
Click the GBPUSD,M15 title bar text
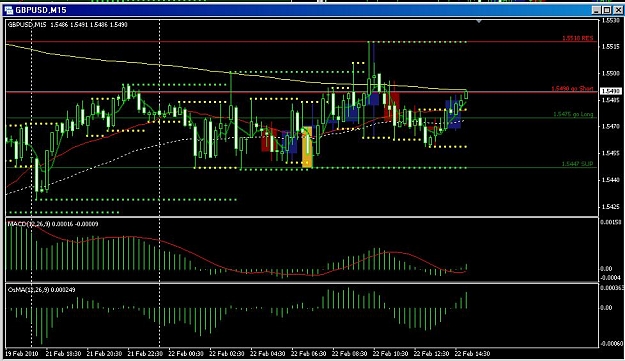[x=41, y=10]
